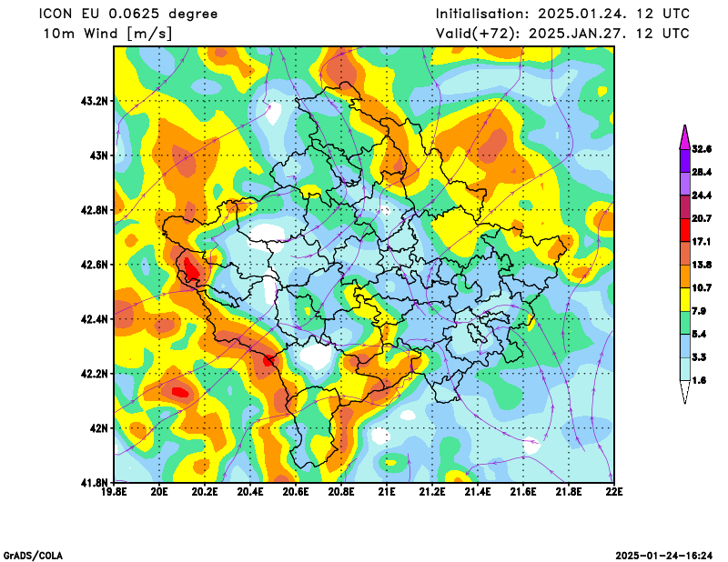Click the '20.4E' longitude label
728x562 pixels.
pos(250,492)
